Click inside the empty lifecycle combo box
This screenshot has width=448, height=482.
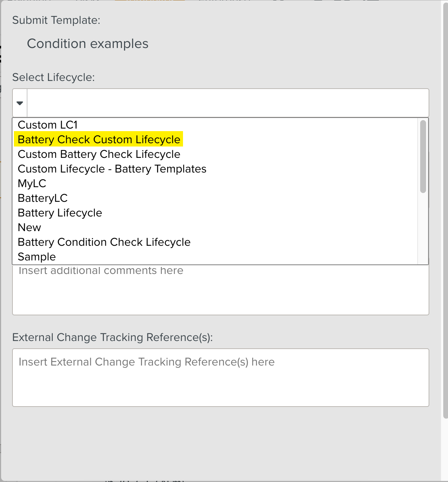pyautogui.click(x=227, y=103)
